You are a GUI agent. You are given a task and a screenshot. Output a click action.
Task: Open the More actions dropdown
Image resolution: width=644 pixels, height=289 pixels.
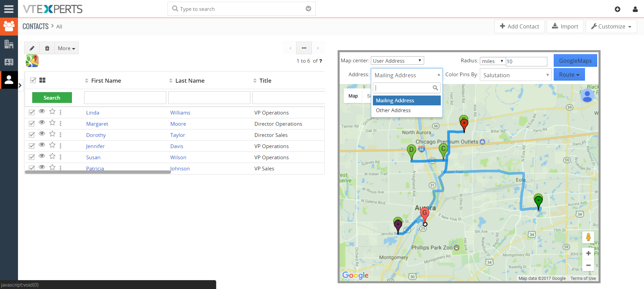67,48
